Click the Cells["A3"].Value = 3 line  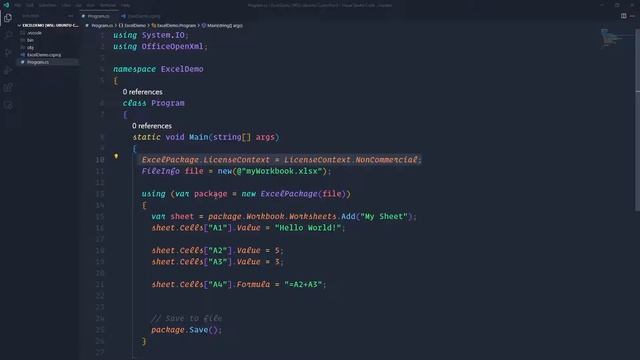(217, 262)
